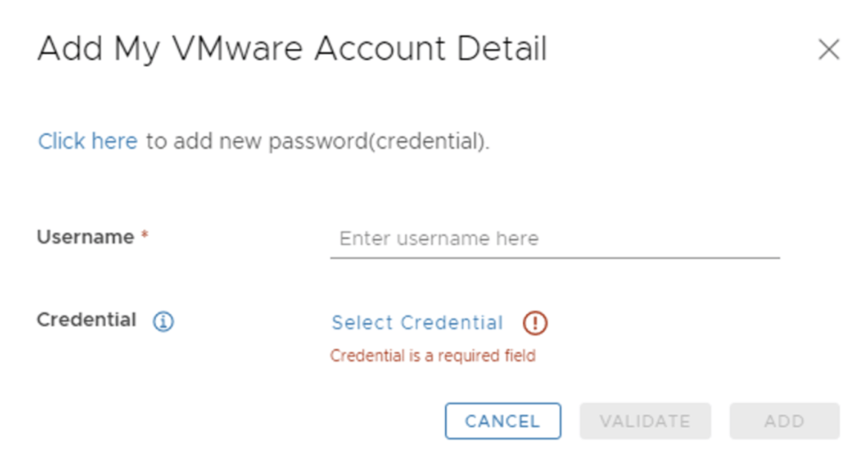868x464 pixels.
Task: Click the red required asterisk beside Username
Action: coord(145,238)
